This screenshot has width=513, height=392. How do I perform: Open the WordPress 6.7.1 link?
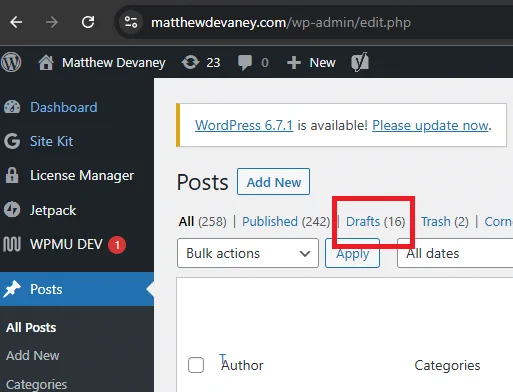[244, 126]
